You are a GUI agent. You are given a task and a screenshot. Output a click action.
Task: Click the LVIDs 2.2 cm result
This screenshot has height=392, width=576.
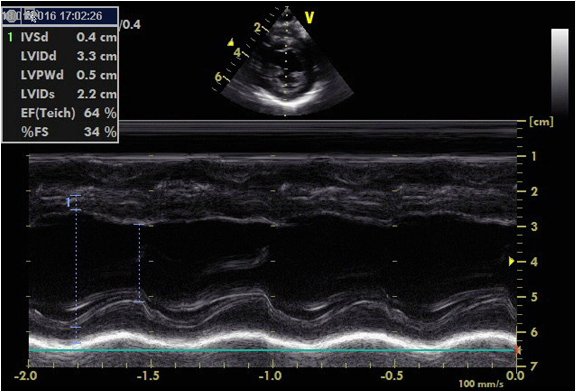tap(61, 94)
